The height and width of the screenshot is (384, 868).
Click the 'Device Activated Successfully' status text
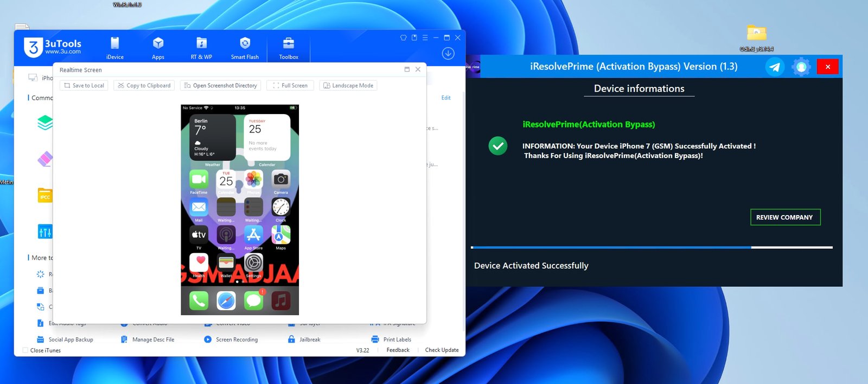531,266
